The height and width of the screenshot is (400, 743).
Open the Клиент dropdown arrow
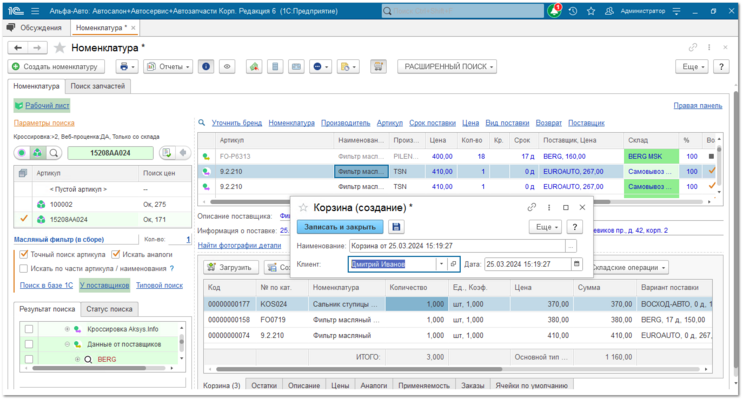[441, 264]
